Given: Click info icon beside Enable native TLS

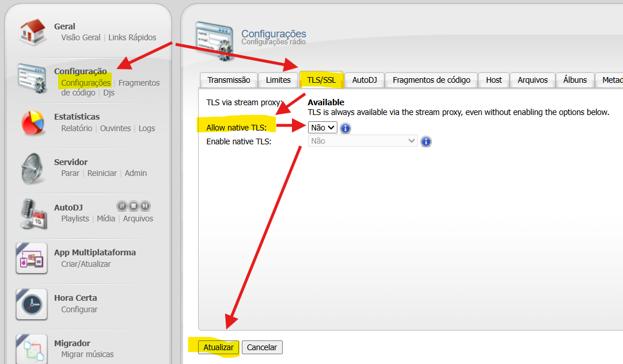Looking at the screenshot, I should (x=426, y=141).
